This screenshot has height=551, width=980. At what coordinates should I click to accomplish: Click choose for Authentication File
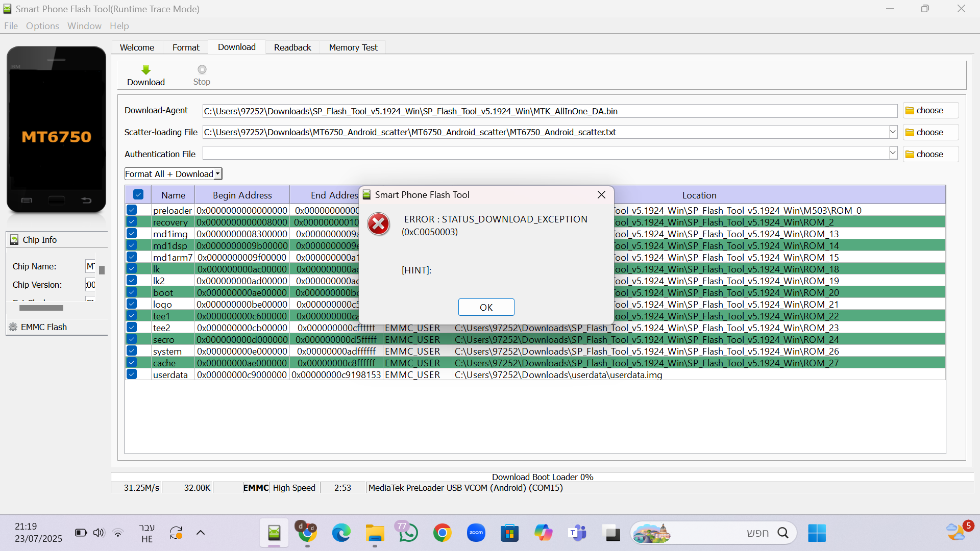(930, 155)
